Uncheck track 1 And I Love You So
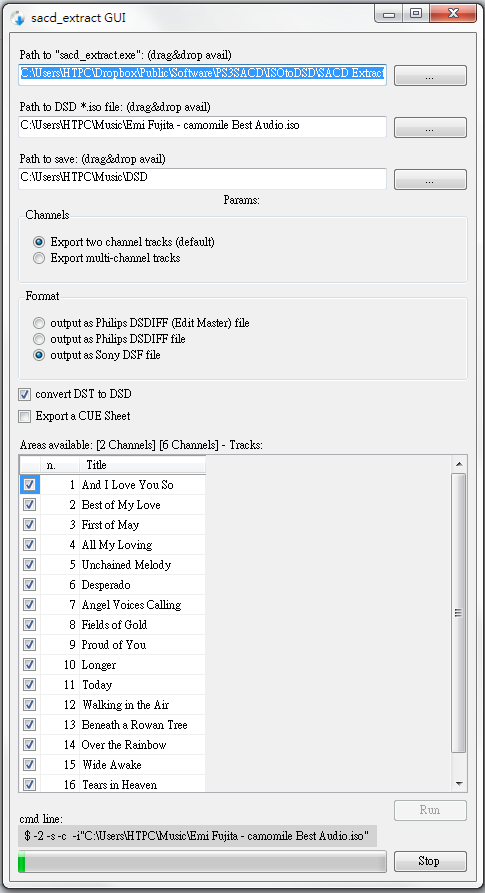485x893 pixels. pyautogui.click(x=30, y=485)
